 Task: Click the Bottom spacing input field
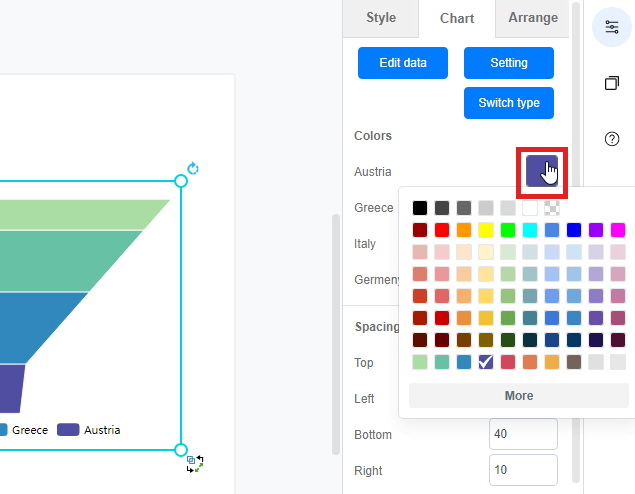point(522,435)
